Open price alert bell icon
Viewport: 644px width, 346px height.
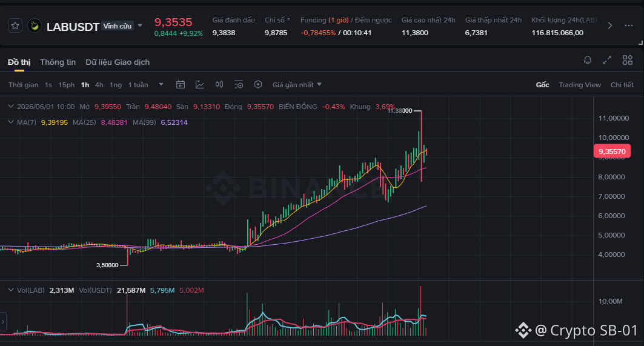click(588, 60)
